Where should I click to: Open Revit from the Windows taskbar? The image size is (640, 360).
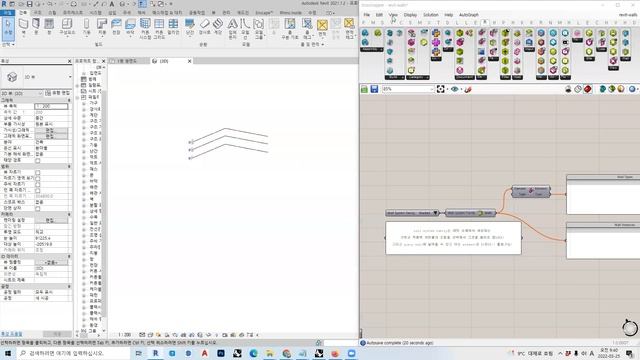click(x=156, y=353)
